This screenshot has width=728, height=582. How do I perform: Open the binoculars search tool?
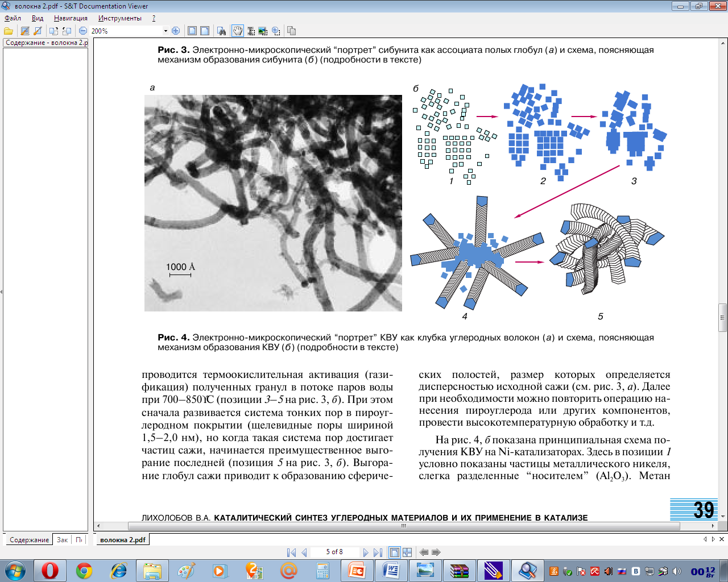point(222,31)
